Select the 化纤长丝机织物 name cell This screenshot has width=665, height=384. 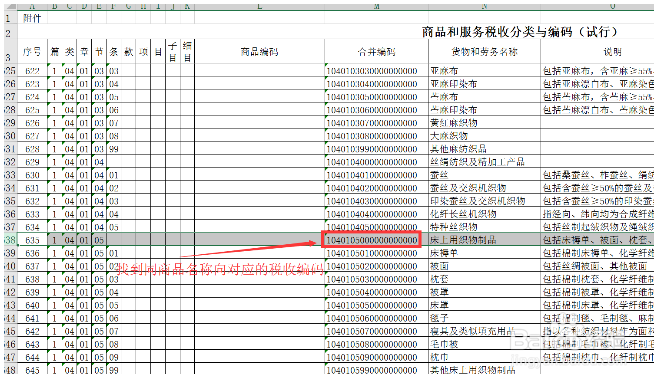484,214
